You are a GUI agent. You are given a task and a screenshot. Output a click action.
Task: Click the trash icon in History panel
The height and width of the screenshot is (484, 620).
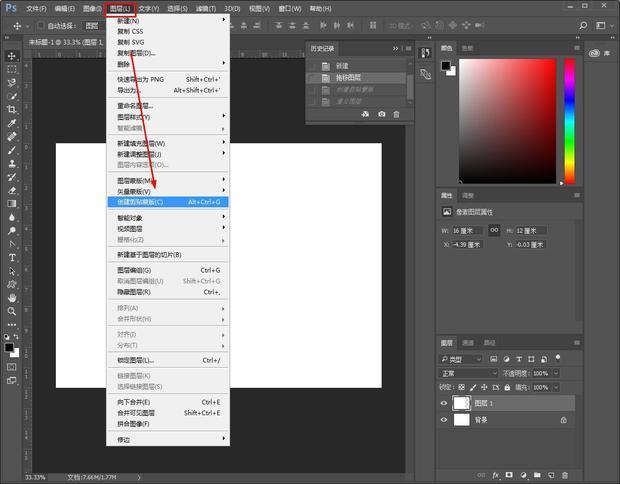(x=396, y=114)
